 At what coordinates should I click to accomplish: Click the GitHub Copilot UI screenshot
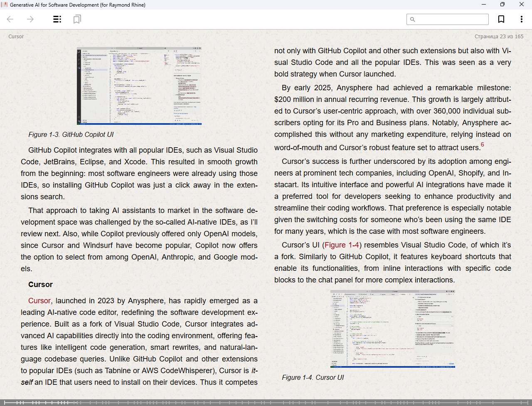point(139,86)
